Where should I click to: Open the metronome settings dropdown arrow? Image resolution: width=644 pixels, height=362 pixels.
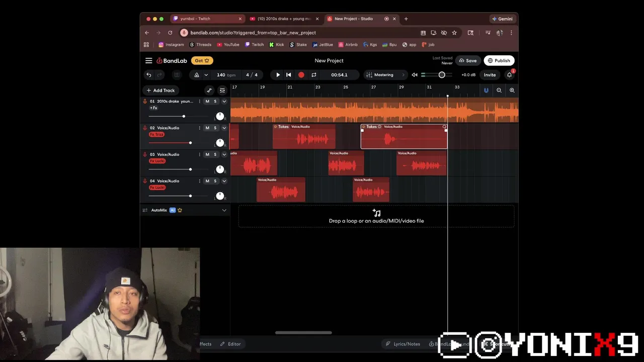pos(206,75)
